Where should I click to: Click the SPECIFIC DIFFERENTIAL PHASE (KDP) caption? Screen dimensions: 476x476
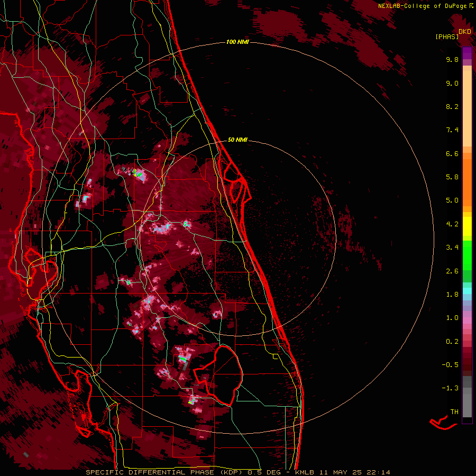(165, 472)
